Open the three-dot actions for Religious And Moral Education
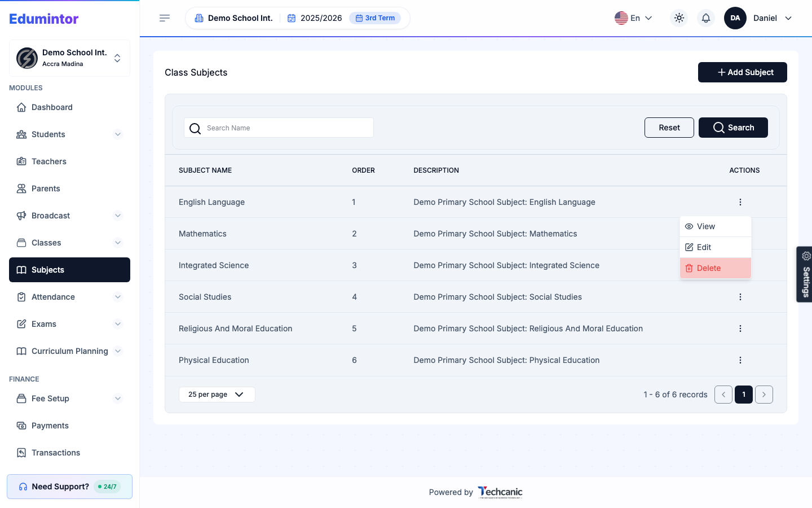 [x=740, y=329]
